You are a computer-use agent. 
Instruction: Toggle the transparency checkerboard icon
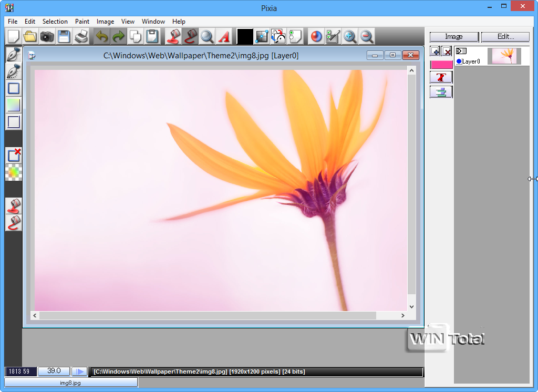click(x=14, y=172)
